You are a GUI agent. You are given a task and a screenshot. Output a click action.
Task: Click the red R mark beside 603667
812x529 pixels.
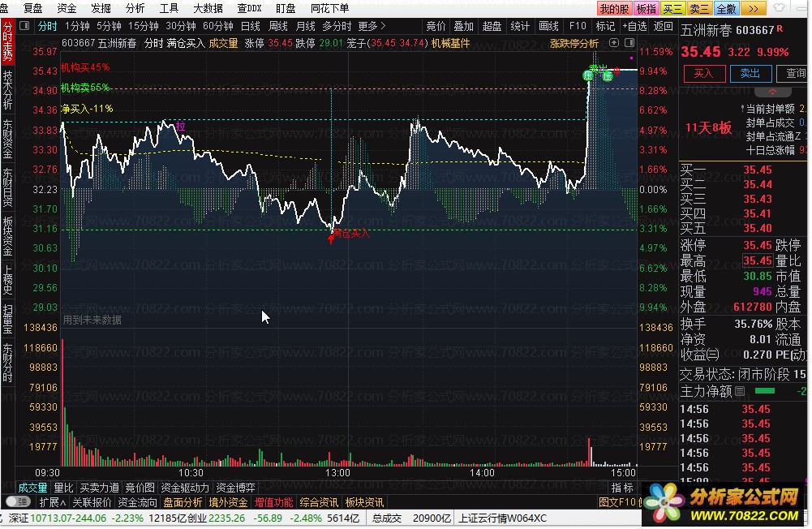(x=780, y=29)
